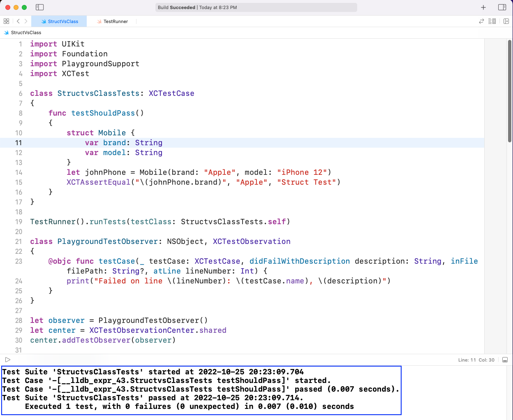Click the 'addTestObserver' method call

pyautogui.click(x=96, y=340)
